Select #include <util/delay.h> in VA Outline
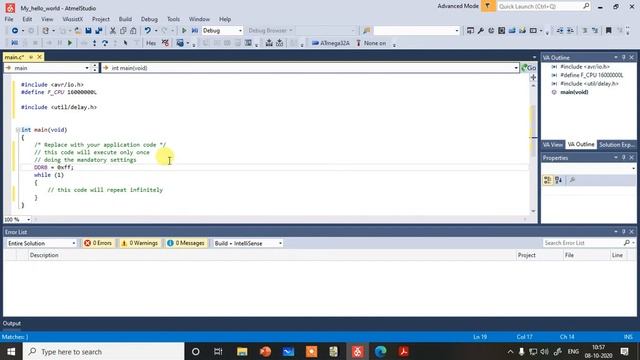This screenshot has width=640, height=360. pos(589,84)
